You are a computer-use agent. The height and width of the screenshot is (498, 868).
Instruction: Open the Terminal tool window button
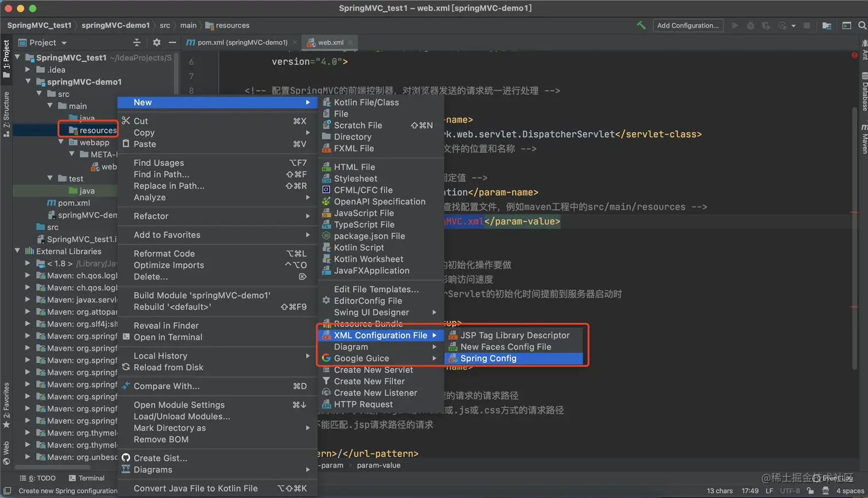(87, 478)
